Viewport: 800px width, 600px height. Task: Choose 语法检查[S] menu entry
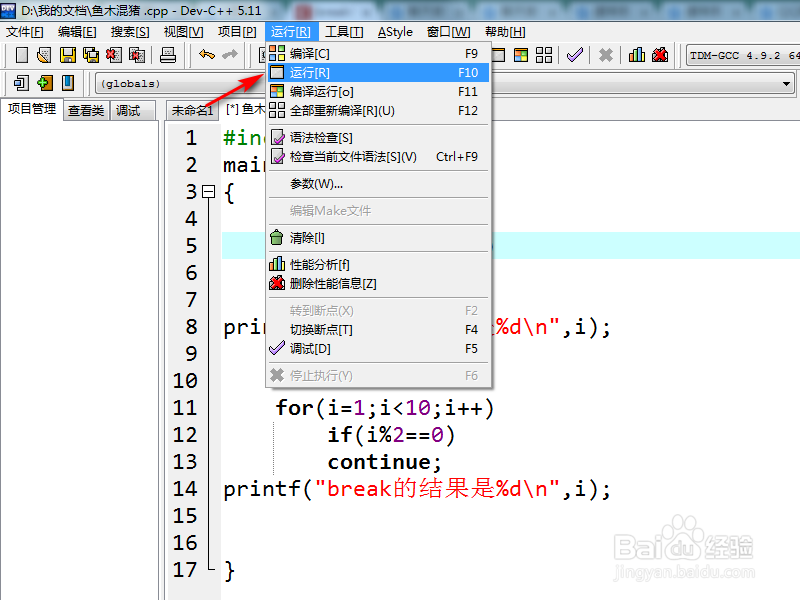[378, 137]
